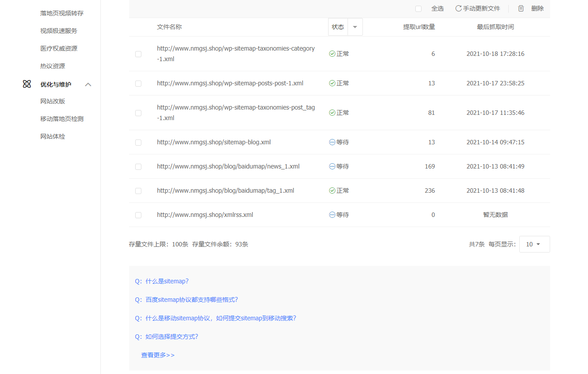Image resolution: width=588 pixels, height=374 pixels.
Task: Click status icon for tag_1.xml row
Action: click(332, 191)
